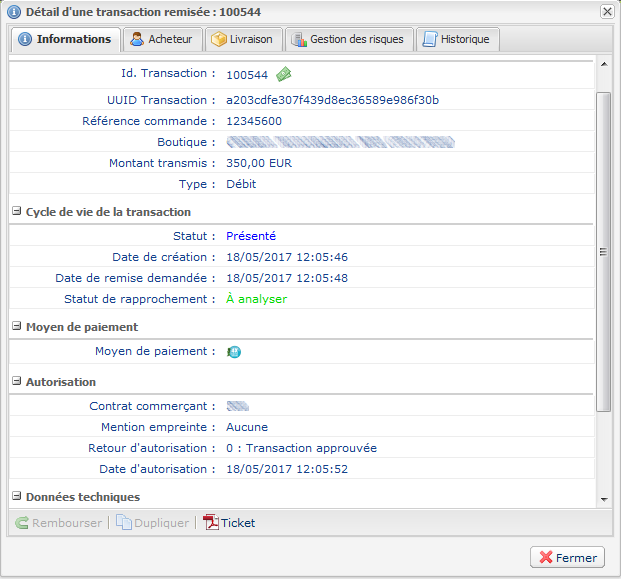Click the banknote icon beside transaction ID 100544
The image size is (621, 579).
[x=284, y=74]
